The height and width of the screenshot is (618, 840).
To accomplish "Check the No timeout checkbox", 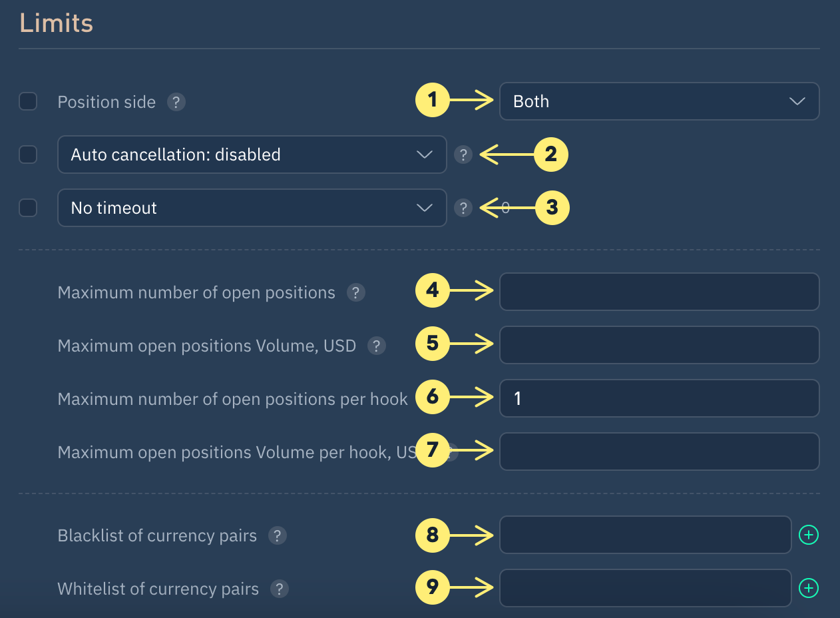I will pyautogui.click(x=28, y=208).
